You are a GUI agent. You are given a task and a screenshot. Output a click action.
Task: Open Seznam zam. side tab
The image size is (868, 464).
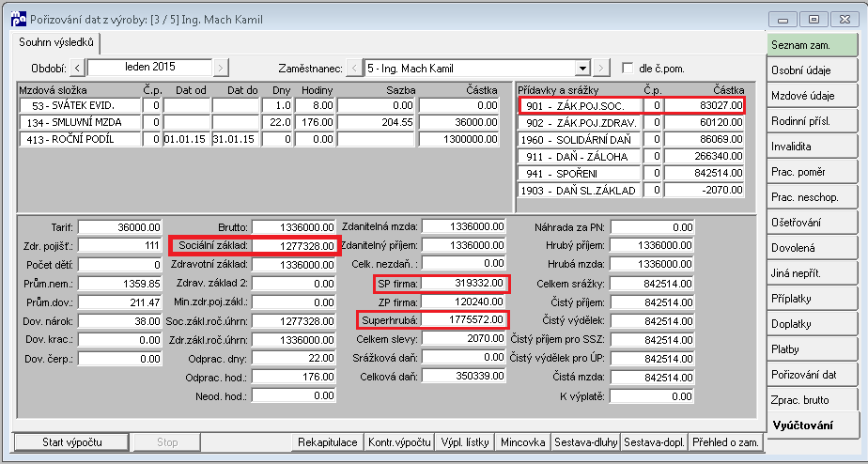[x=812, y=45]
